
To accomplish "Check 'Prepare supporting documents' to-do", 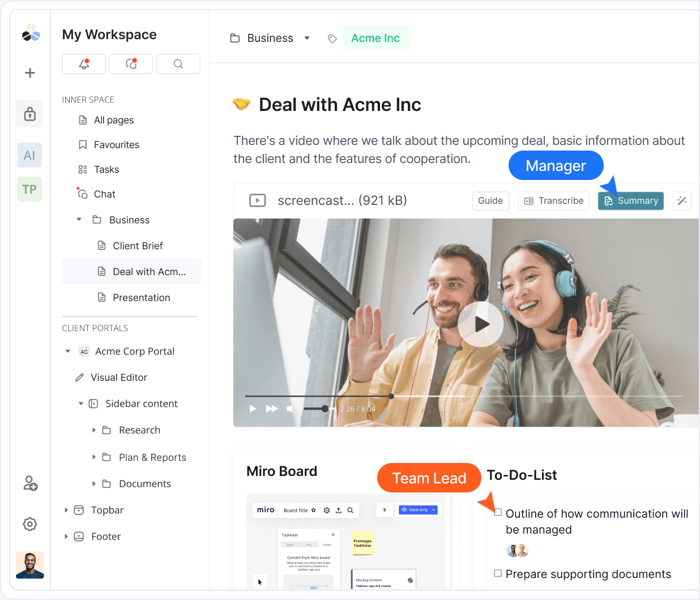I will (498, 573).
